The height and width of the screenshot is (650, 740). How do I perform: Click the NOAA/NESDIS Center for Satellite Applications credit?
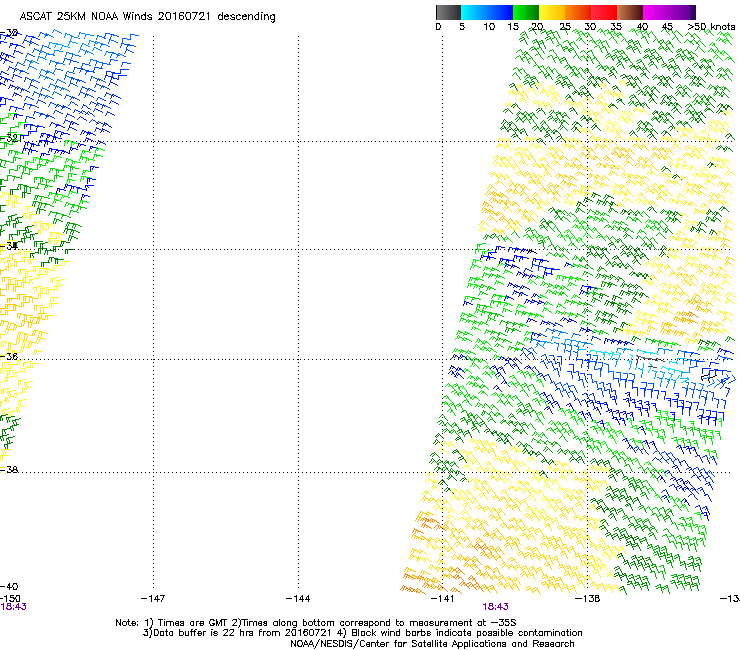click(x=432, y=644)
